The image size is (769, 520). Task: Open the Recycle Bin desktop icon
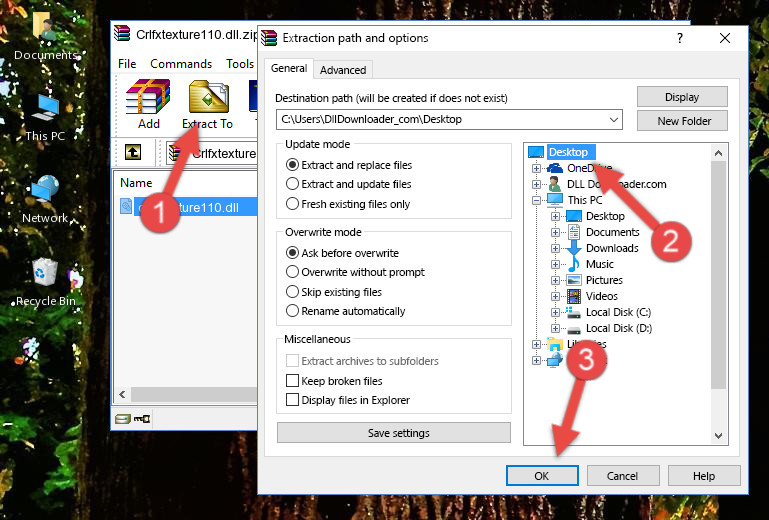pos(46,283)
